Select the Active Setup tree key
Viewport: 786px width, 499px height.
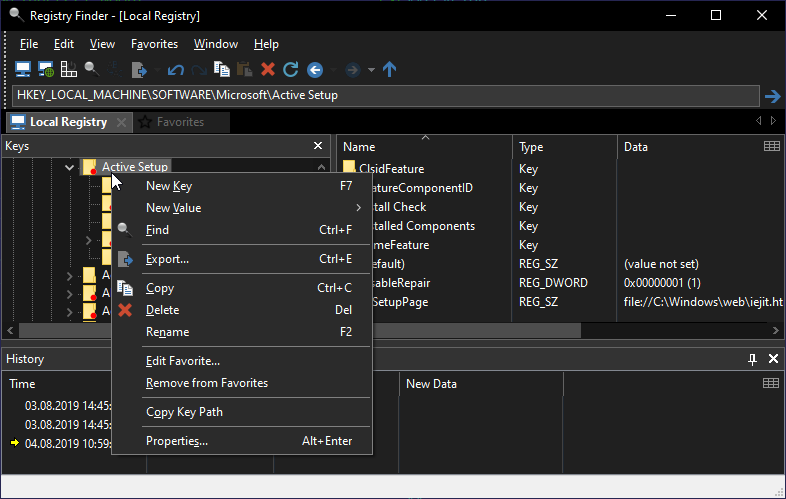135,167
